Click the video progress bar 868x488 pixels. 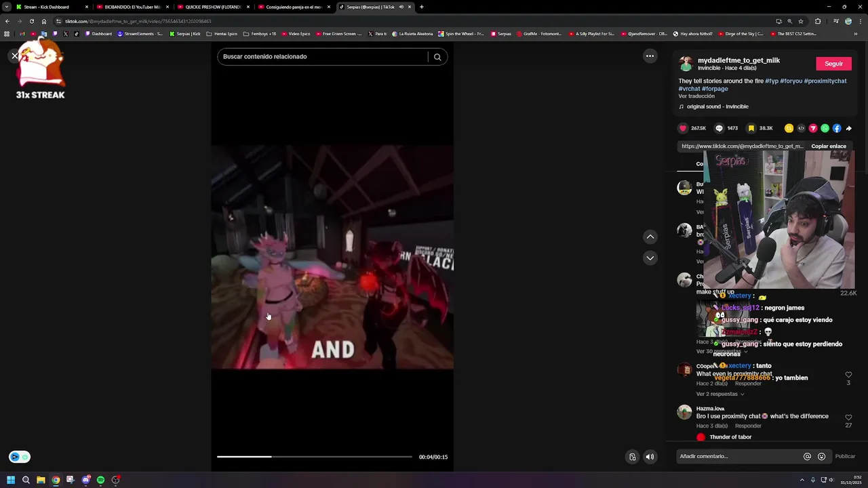314,457
